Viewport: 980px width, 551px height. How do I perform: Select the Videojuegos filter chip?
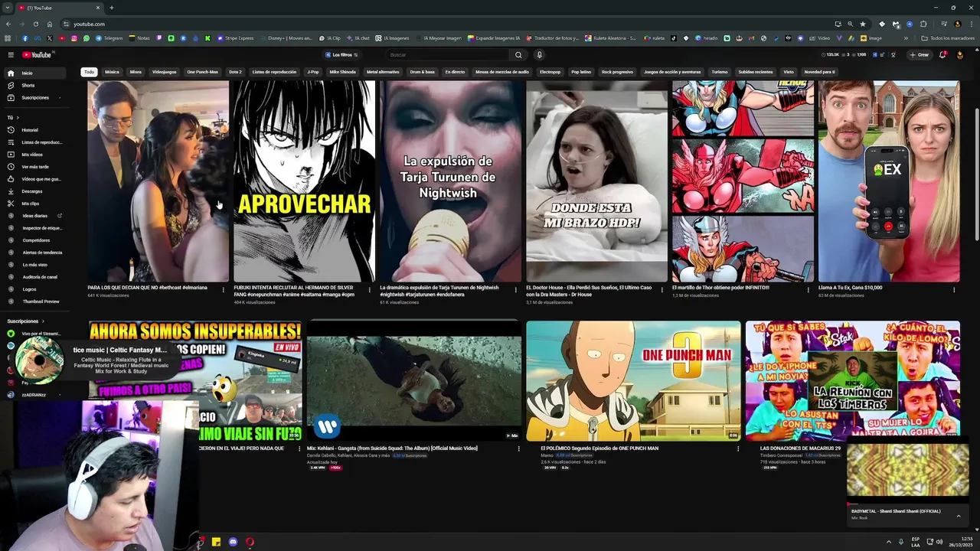[x=164, y=72]
